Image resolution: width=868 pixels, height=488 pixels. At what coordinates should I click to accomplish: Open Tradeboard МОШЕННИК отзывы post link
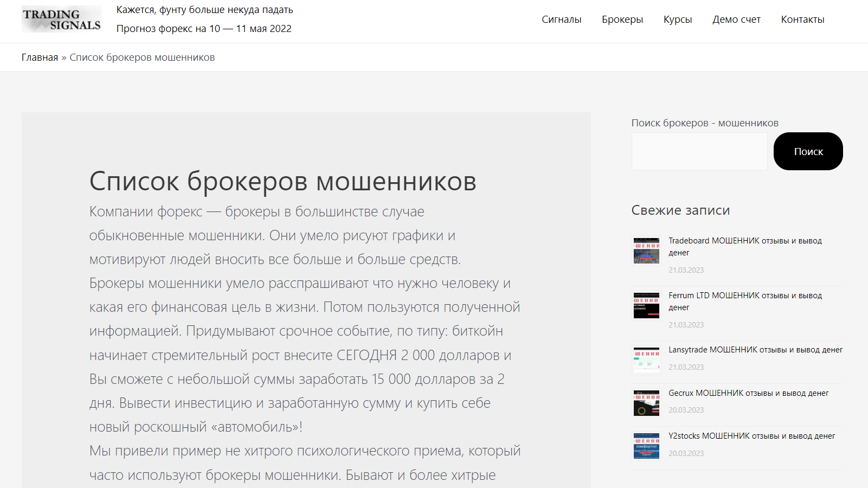point(745,247)
